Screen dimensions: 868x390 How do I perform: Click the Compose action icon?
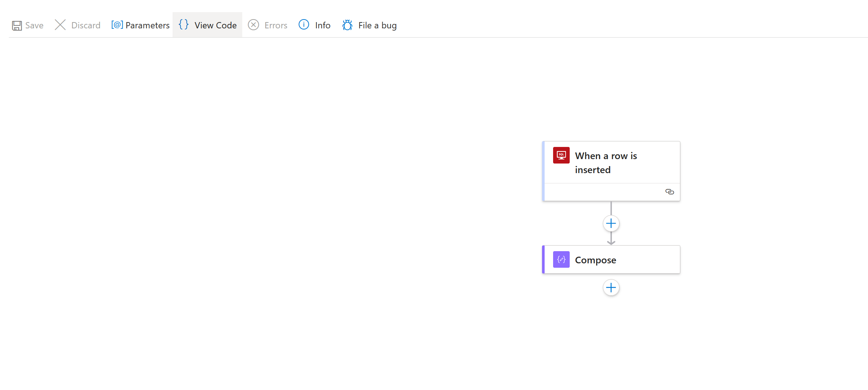[x=561, y=259]
